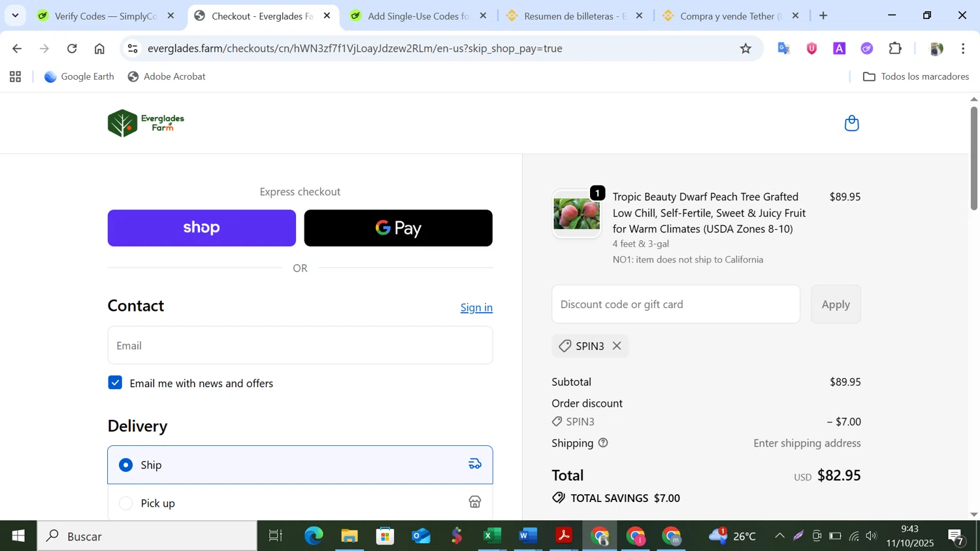Click the browser address bar URL
The height and width of the screenshot is (551, 980).
[355, 48]
